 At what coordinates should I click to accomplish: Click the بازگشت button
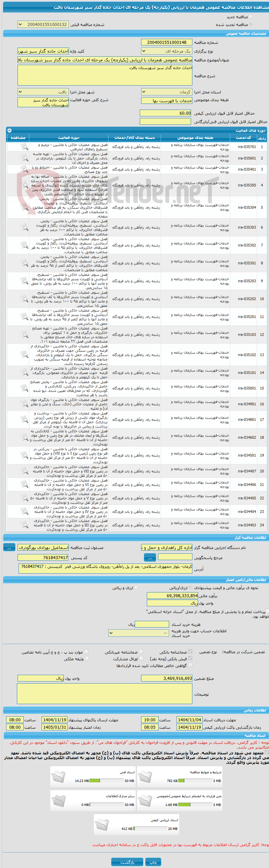(x=127, y=862)
